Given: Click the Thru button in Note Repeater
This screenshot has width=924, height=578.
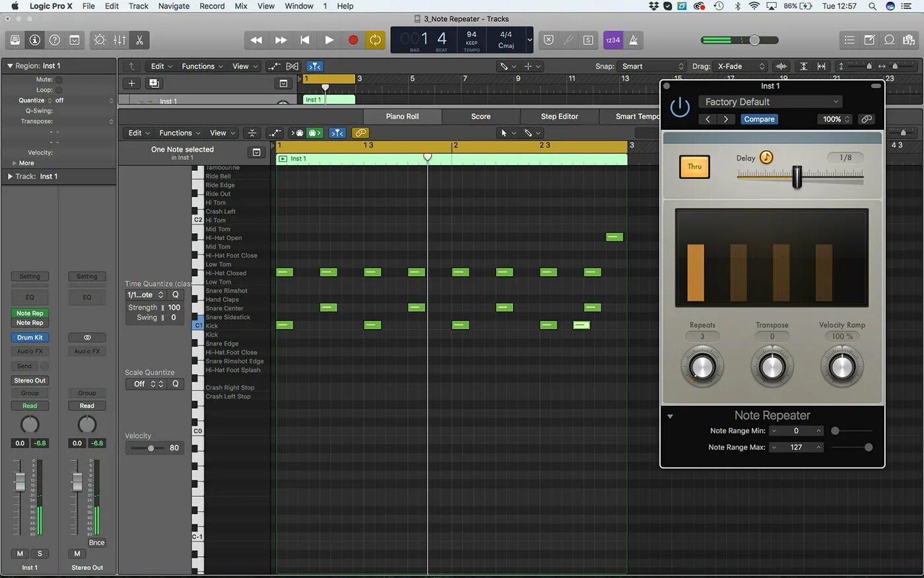Looking at the screenshot, I should coord(694,166).
